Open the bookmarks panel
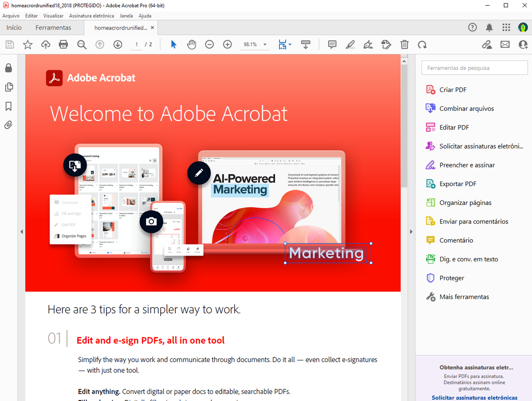This screenshot has height=401, width=532. coord(9,106)
